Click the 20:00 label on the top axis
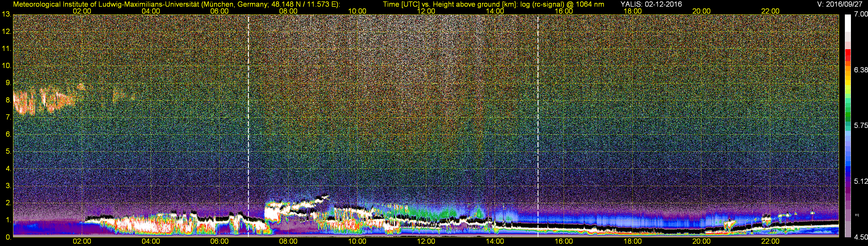 (x=702, y=11)
